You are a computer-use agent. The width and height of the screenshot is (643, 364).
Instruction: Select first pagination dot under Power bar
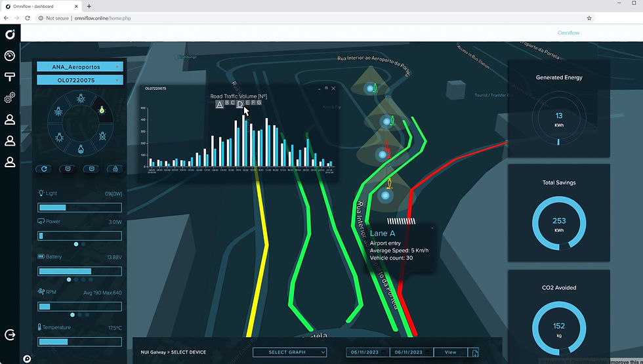(x=76, y=244)
